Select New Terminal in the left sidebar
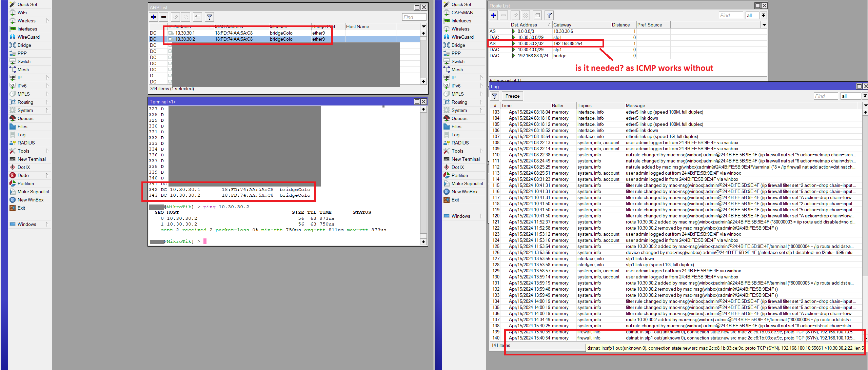Screen dimensions: 868x370 click(31, 159)
